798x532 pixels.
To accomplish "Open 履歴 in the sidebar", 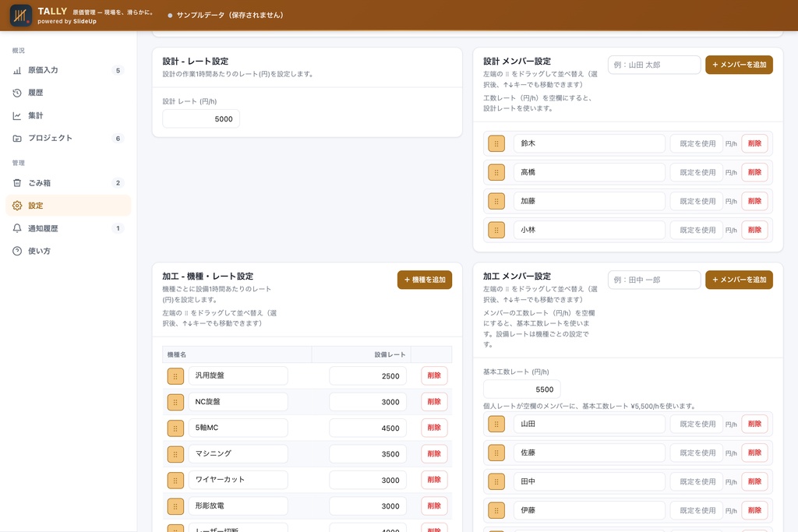I will pos(69,93).
